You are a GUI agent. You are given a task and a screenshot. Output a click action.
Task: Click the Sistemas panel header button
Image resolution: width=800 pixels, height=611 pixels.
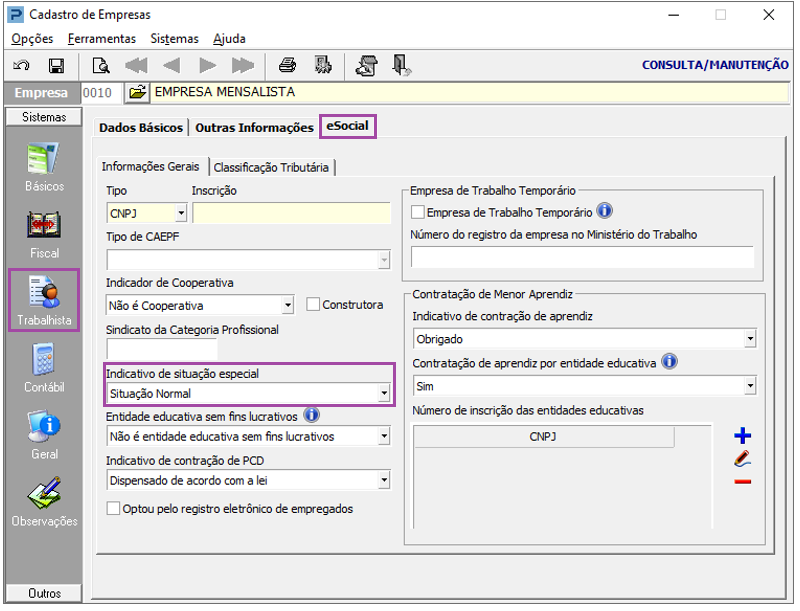point(44,117)
